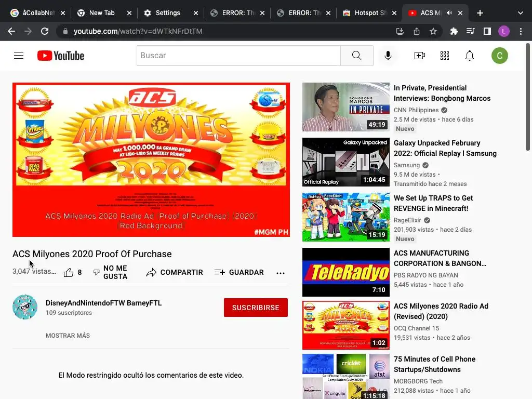This screenshot has width=532, height=399.
Task: Open the Cell Phone Startups thumbnail
Action: pos(345,376)
